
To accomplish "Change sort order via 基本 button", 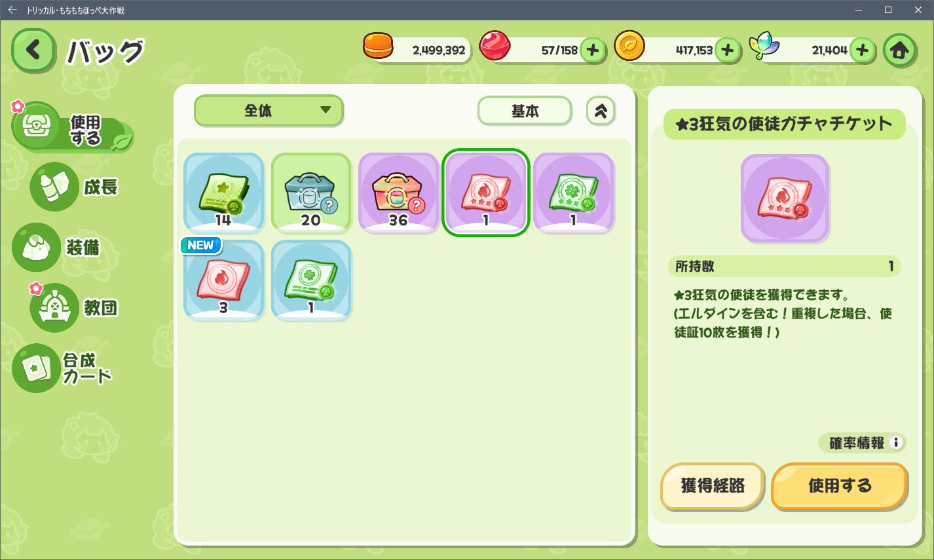I will [525, 111].
